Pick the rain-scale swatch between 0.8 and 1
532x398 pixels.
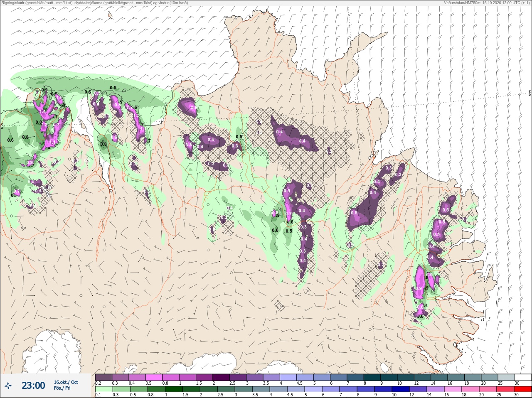point(156,389)
